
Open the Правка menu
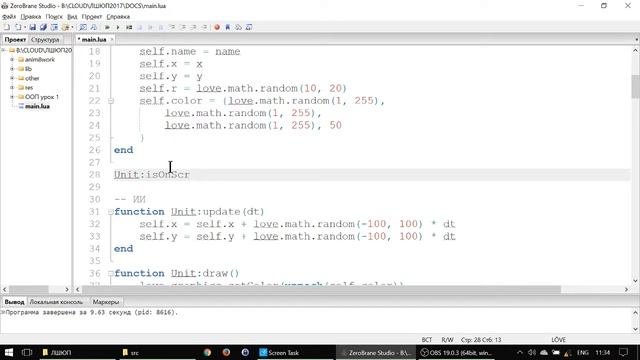coord(31,17)
